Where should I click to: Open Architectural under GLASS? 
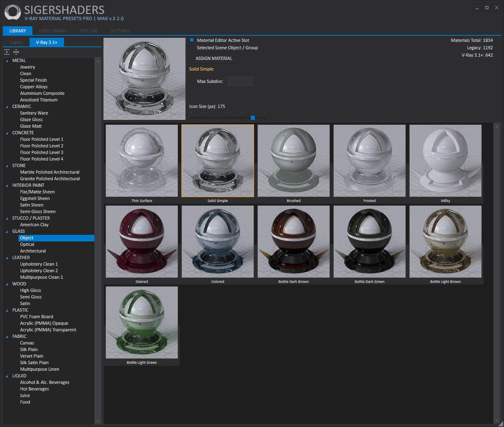tap(33, 251)
